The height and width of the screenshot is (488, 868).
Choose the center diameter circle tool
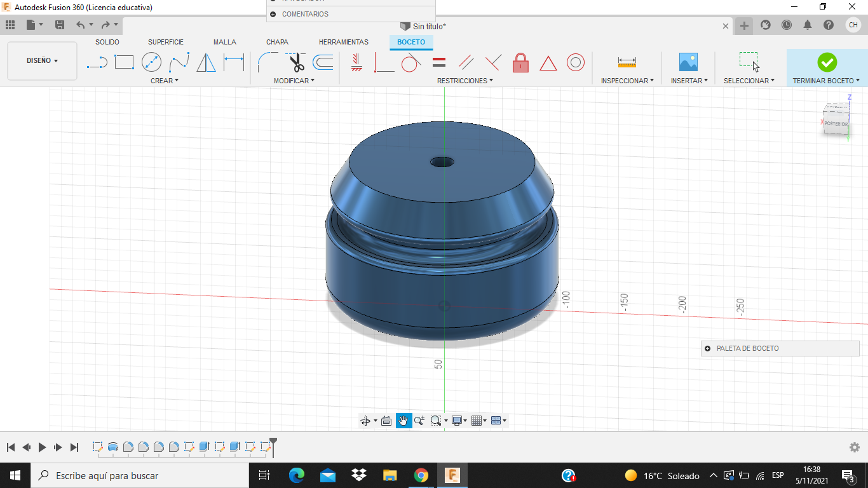151,62
